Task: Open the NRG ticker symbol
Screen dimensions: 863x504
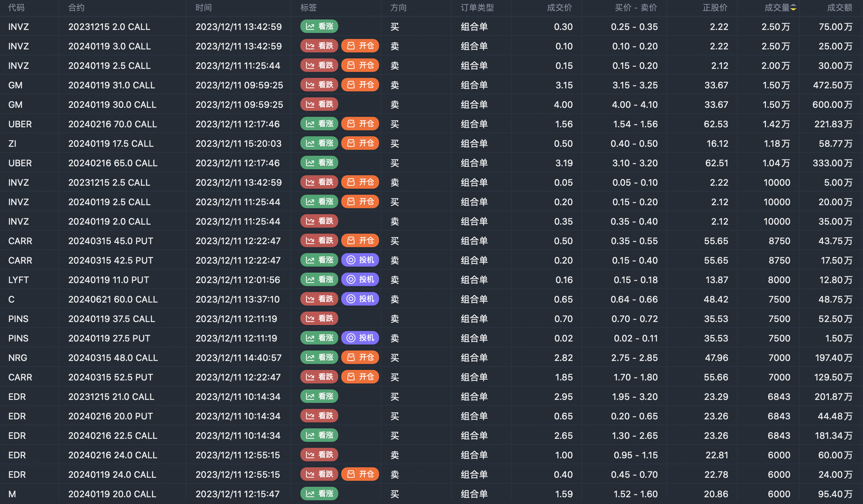Action: tap(18, 358)
